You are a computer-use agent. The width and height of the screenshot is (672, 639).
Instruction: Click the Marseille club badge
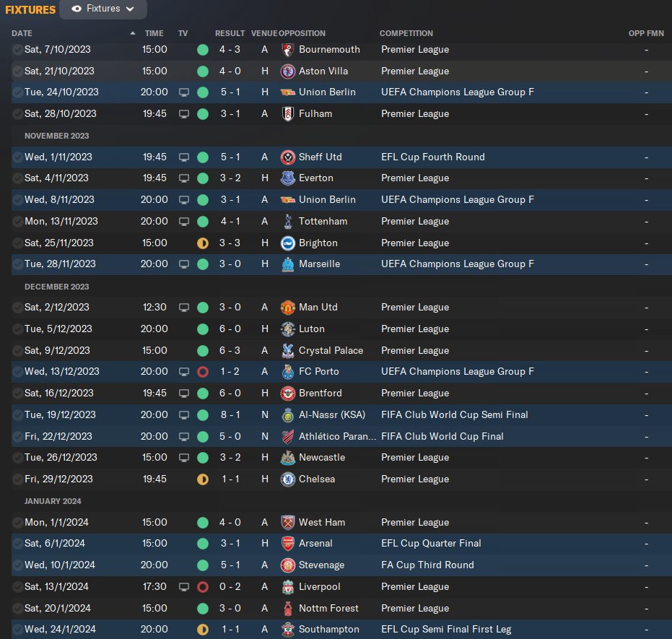click(287, 264)
